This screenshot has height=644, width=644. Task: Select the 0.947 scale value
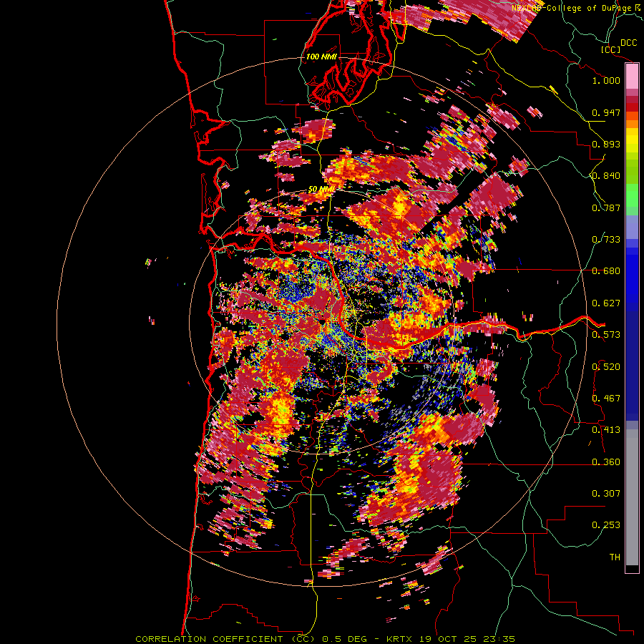pos(606,112)
